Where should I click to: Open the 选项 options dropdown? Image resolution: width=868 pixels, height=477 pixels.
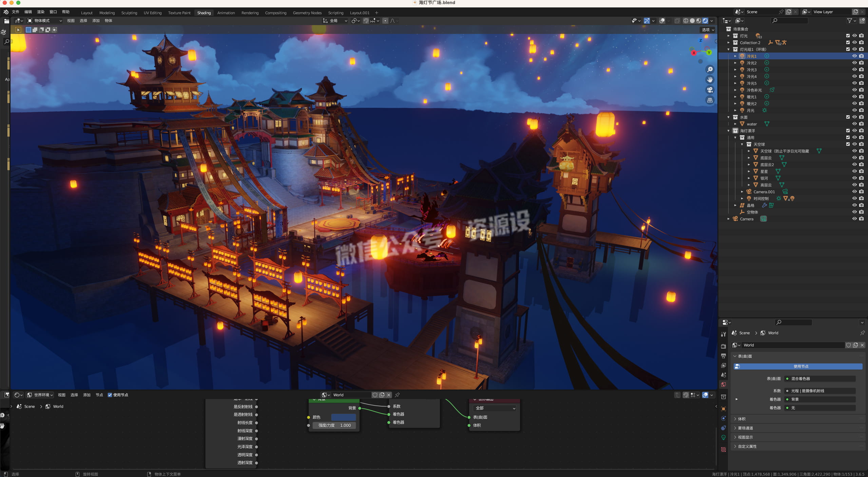pos(708,30)
